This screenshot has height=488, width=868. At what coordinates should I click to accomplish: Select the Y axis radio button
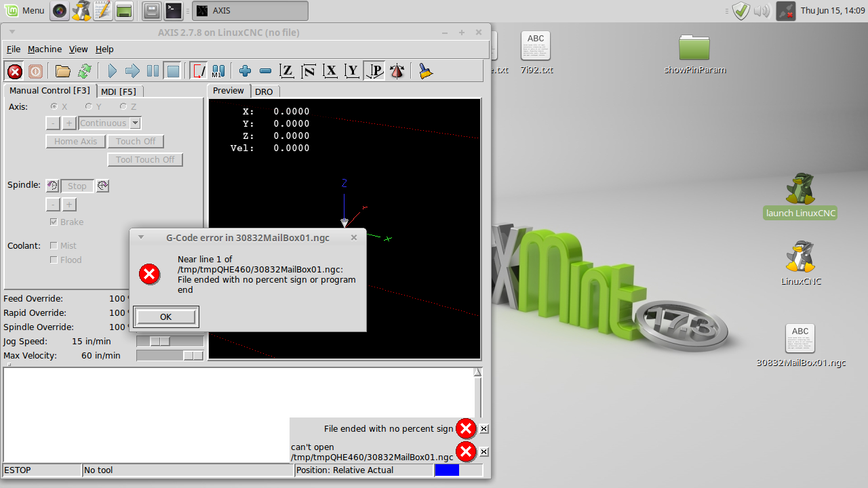pos(88,106)
